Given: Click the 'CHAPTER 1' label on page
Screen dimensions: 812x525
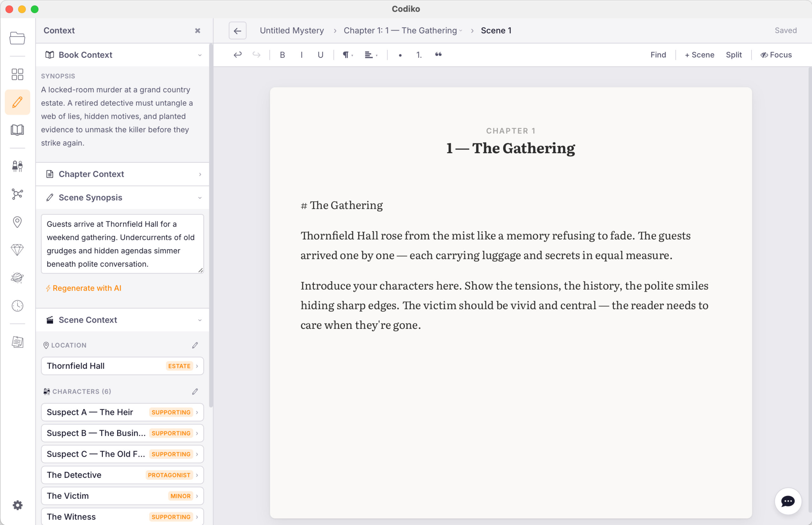Looking at the screenshot, I should pyautogui.click(x=511, y=131).
